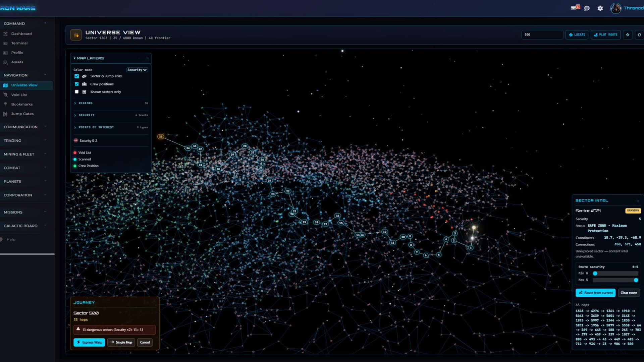Open settings gear in top bar
This screenshot has width=644, height=362.
click(600, 8)
